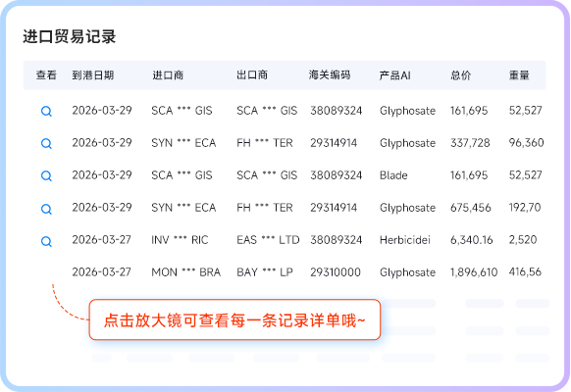Select total price 675,456

471,208
